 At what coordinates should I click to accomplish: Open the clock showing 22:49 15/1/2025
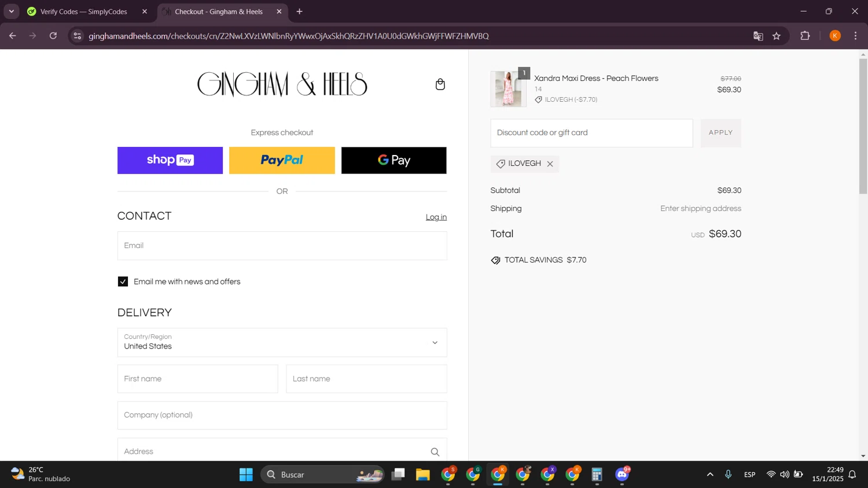827,475
